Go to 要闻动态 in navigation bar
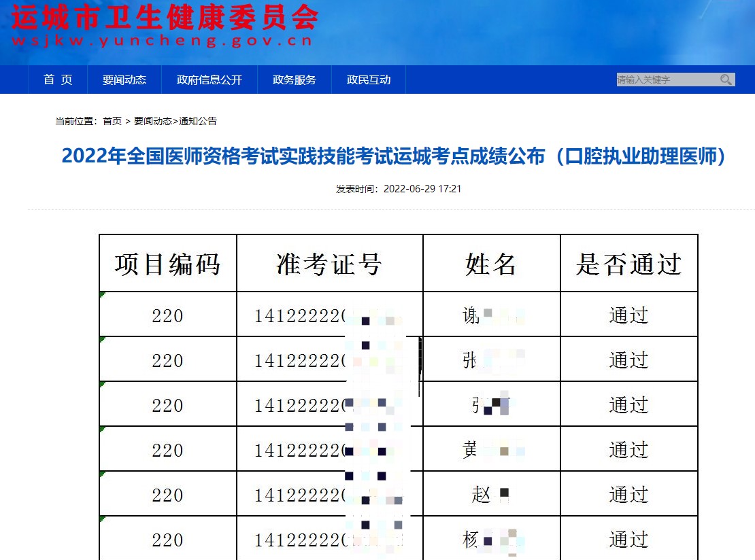This screenshot has width=755, height=560. [124, 80]
